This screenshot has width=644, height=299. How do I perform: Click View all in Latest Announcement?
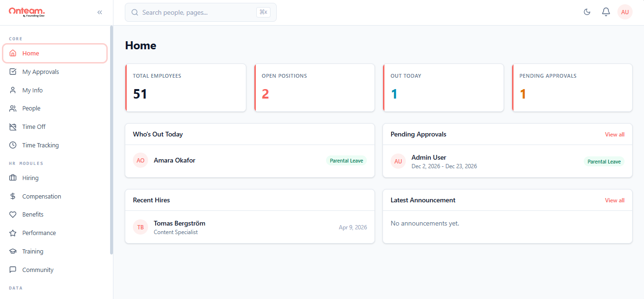tap(615, 200)
